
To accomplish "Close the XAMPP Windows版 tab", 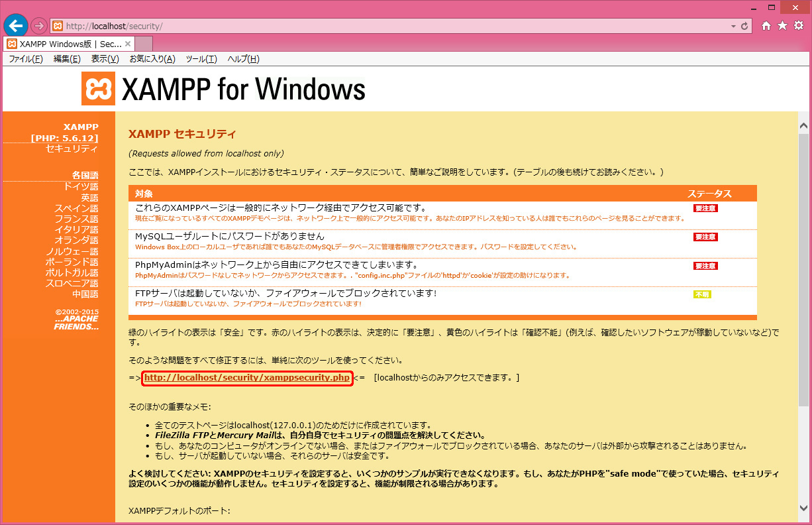I will click(x=128, y=44).
